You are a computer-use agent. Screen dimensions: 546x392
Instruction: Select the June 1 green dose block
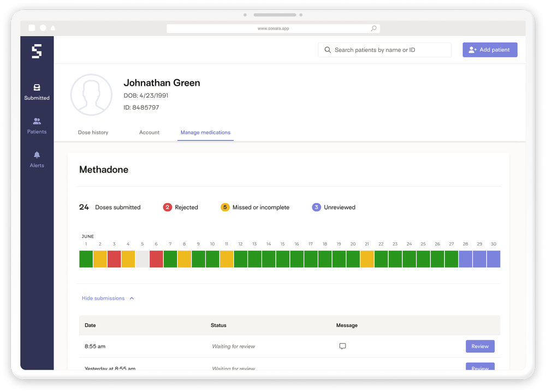[86, 259]
